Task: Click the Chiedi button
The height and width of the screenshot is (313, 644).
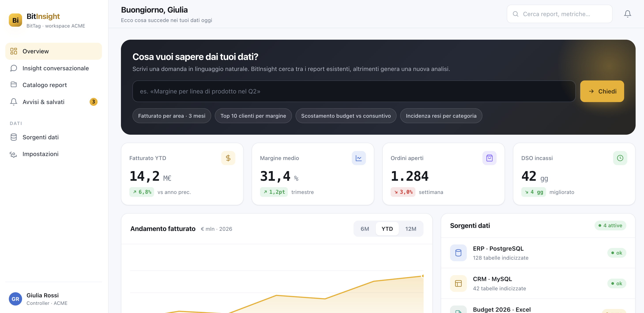Action: 602,91
